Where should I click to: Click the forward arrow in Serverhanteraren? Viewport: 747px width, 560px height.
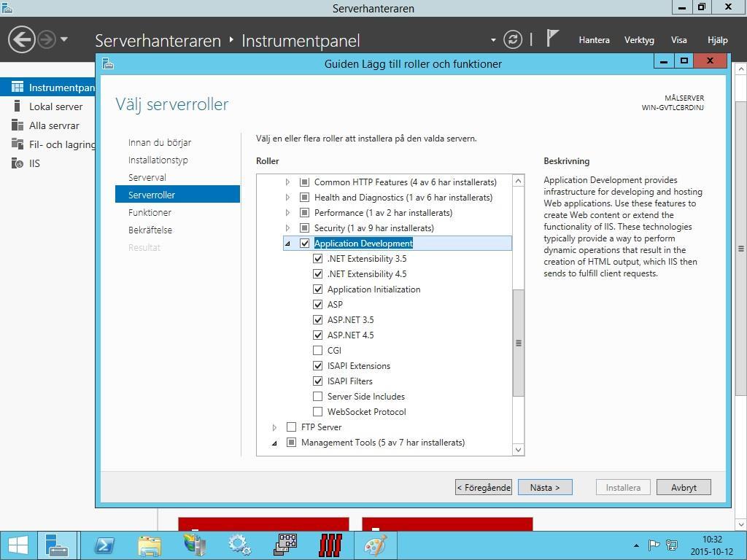point(47,39)
